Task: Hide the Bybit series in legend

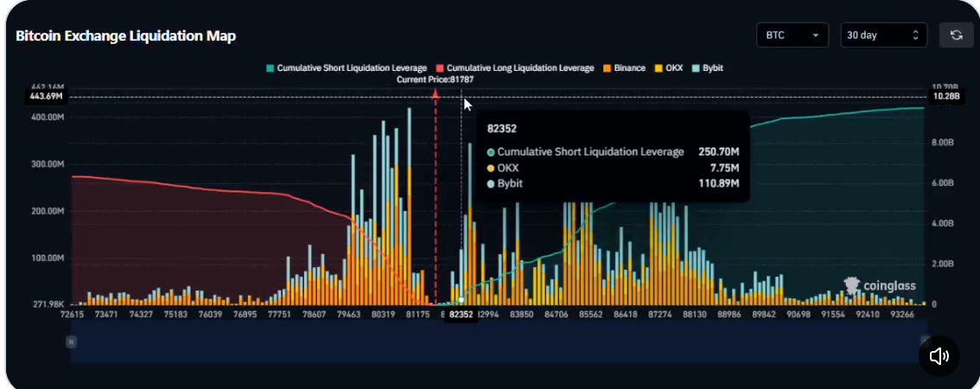Action: [x=708, y=67]
